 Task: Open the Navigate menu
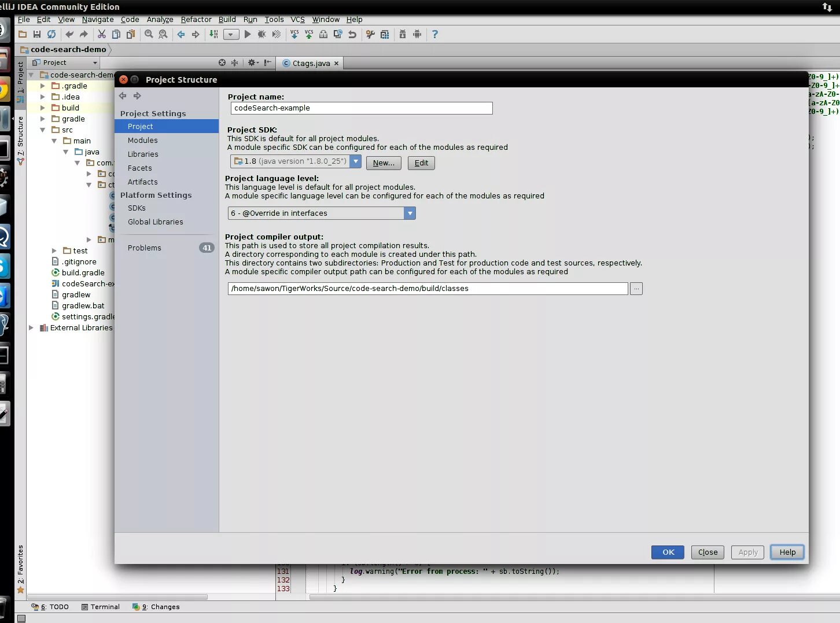click(x=98, y=19)
